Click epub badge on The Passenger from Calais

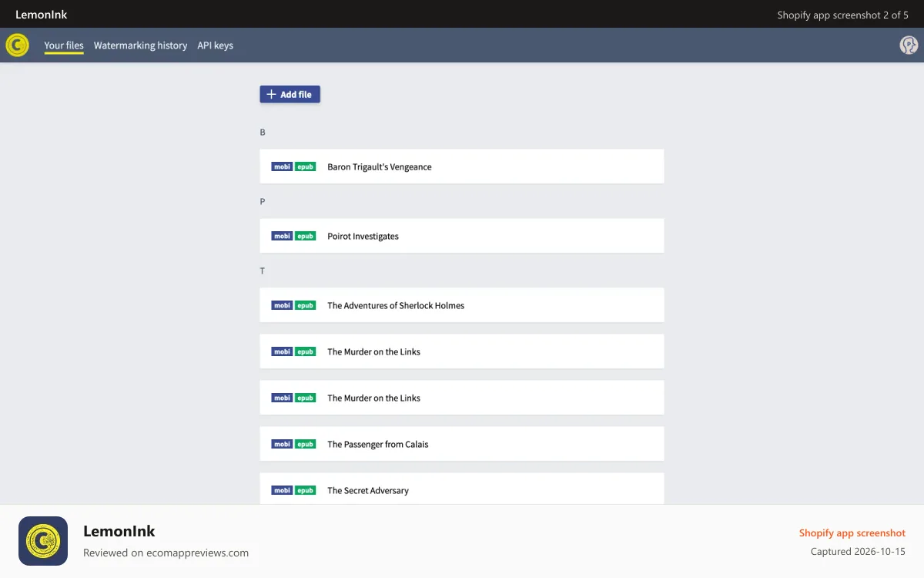[x=306, y=444]
